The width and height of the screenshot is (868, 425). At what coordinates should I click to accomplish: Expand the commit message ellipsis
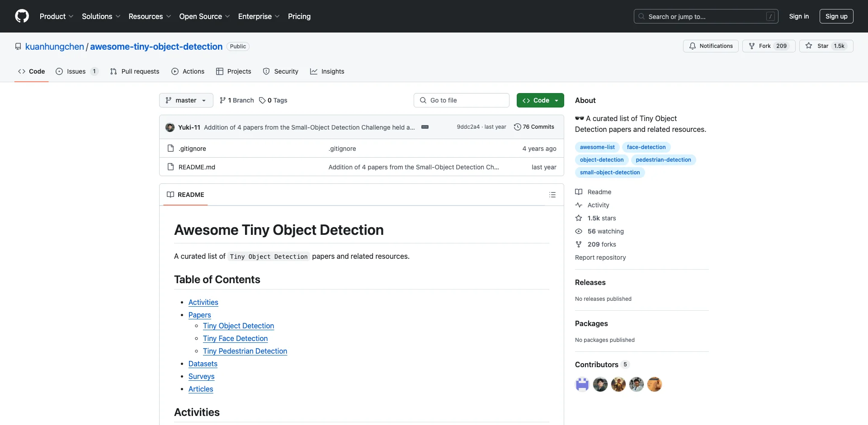point(425,127)
